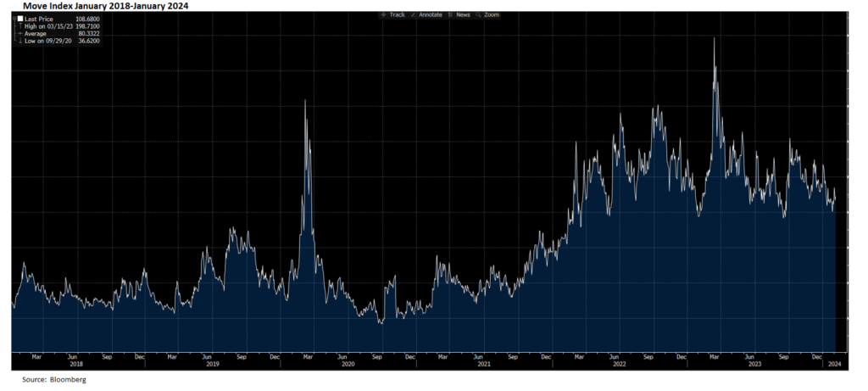Click the March 2020 spike in the chart
The image size is (868, 391).
pyautogui.click(x=305, y=102)
